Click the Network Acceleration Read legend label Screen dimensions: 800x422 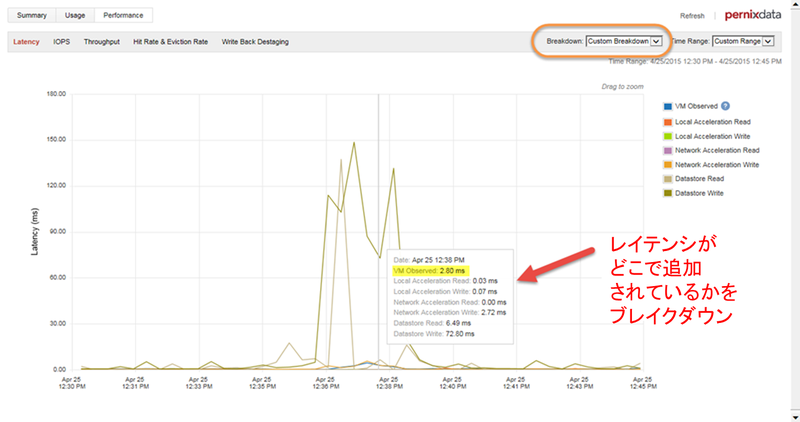pyautogui.click(x=717, y=151)
